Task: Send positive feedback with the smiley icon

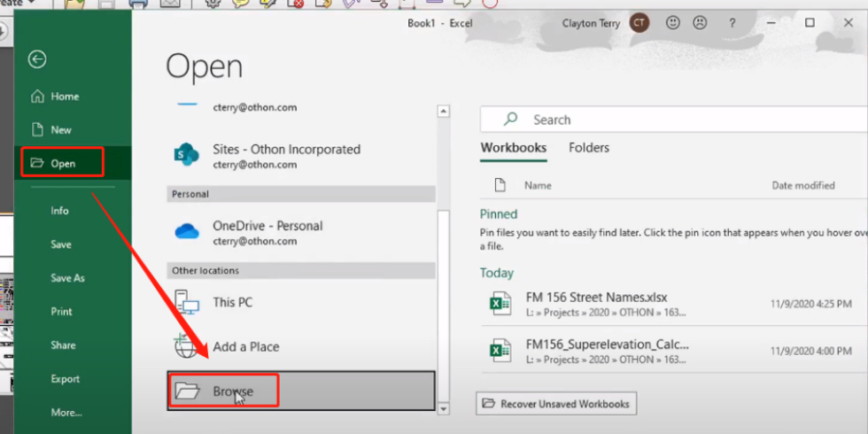Action: point(673,23)
